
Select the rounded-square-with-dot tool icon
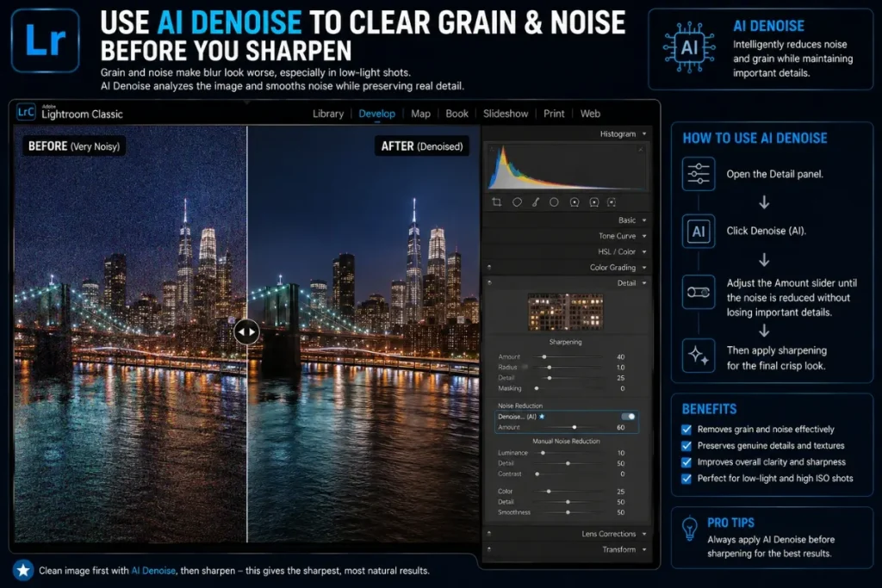click(594, 202)
